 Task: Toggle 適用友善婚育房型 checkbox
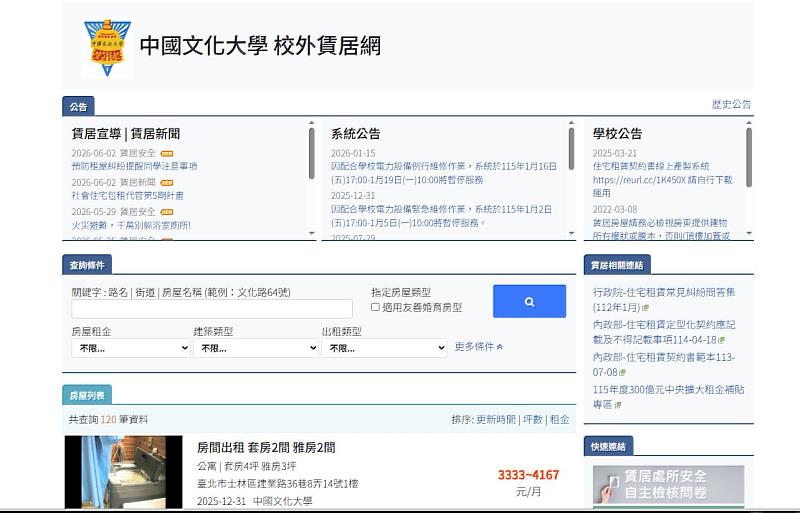[376, 307]
